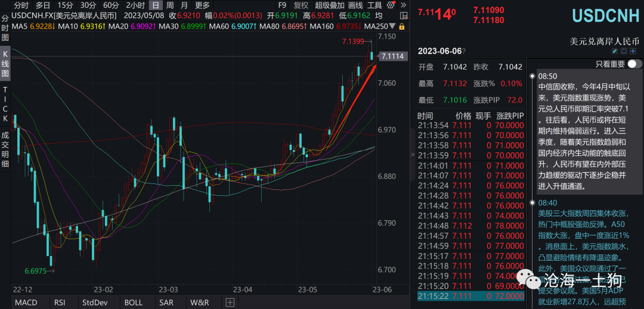Switch to the 15分 timeframe
The height and width of the screenshot is (309, 644).
(x=65, y=5)
